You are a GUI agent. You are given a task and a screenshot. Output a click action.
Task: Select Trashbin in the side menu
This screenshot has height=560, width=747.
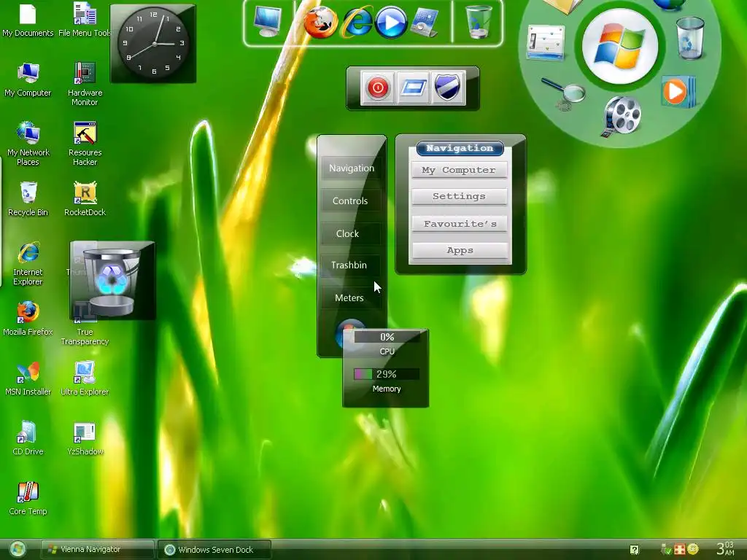click(x=349, y=265)
